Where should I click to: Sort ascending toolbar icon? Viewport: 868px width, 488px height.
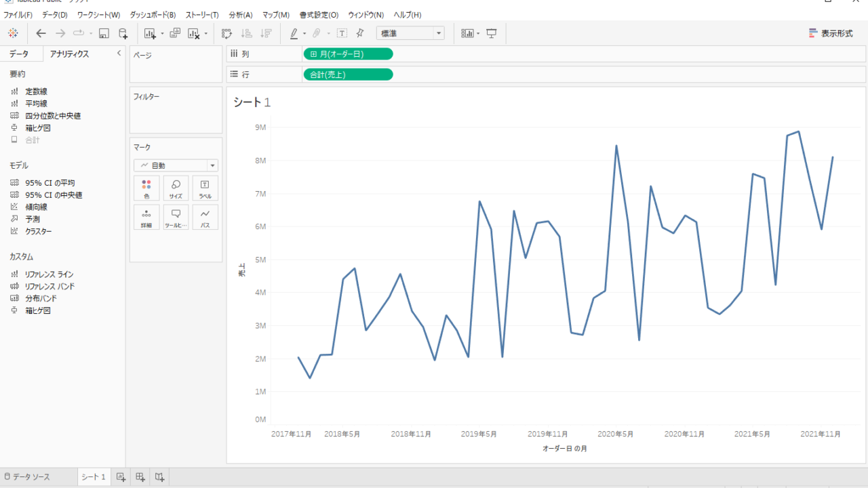tap(247, 33)
